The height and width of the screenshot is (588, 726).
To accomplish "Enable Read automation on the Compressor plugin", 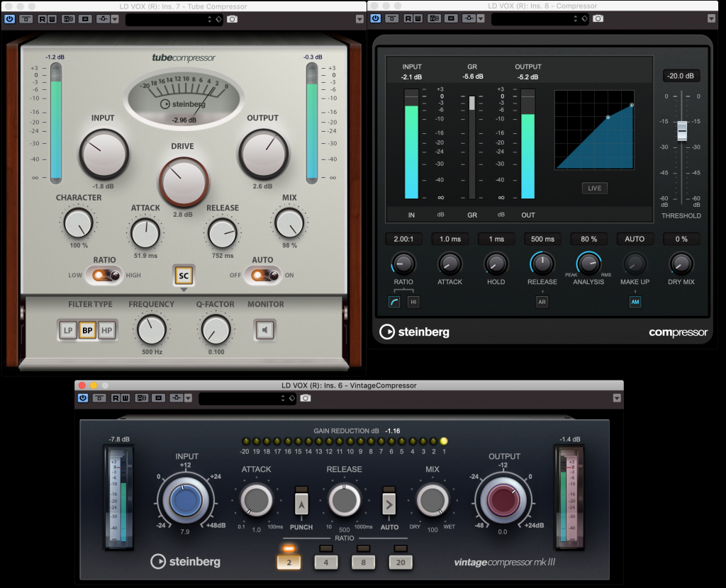I will [x=408, y=19].
